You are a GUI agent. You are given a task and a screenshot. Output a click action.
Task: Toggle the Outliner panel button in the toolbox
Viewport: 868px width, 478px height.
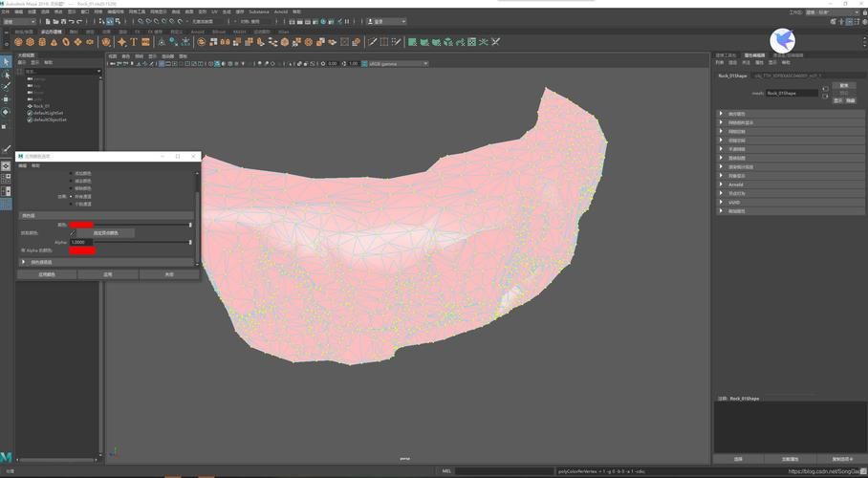click(x=6, y=205)
